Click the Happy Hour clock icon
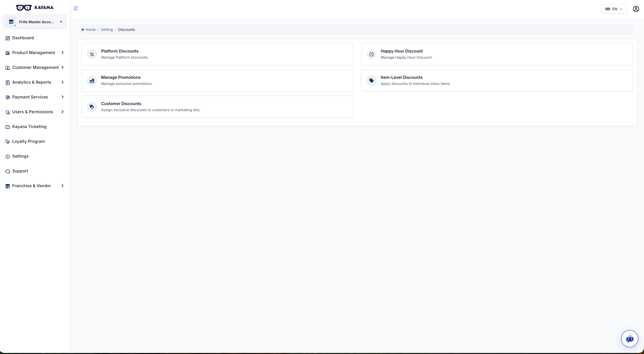The width and height of the screenshot is (644, 354). coord(372,54)
